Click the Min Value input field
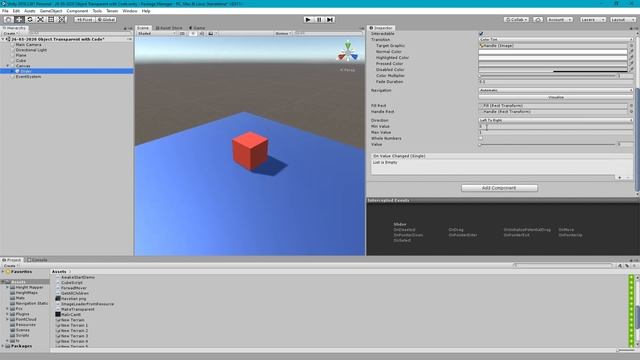640x360 pixels. pos(556,127)
